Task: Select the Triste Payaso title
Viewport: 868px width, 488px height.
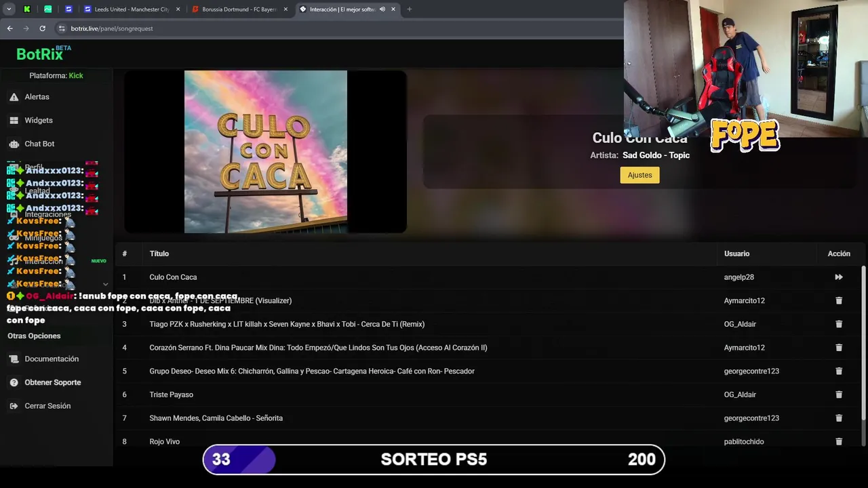Action: pos(171,394)
